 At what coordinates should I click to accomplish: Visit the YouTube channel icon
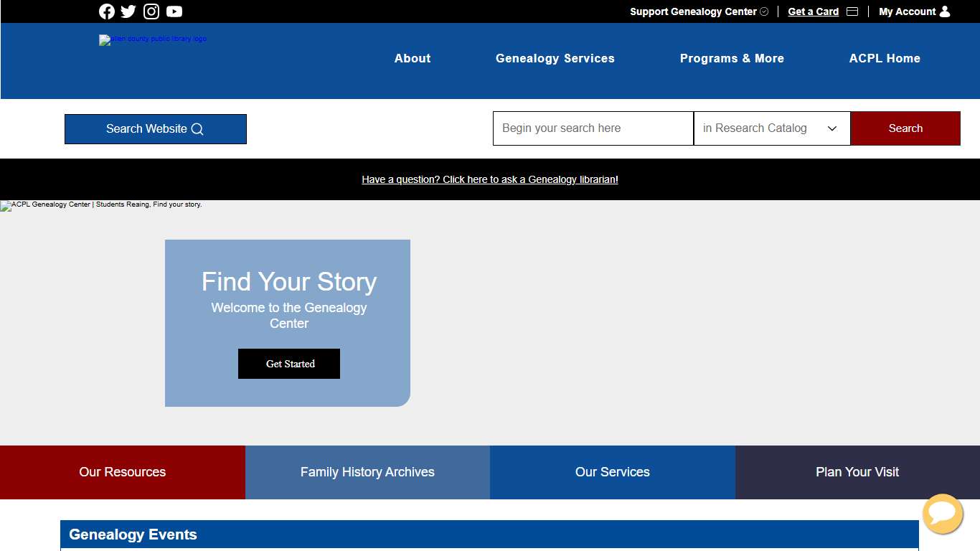click(174, 11)
